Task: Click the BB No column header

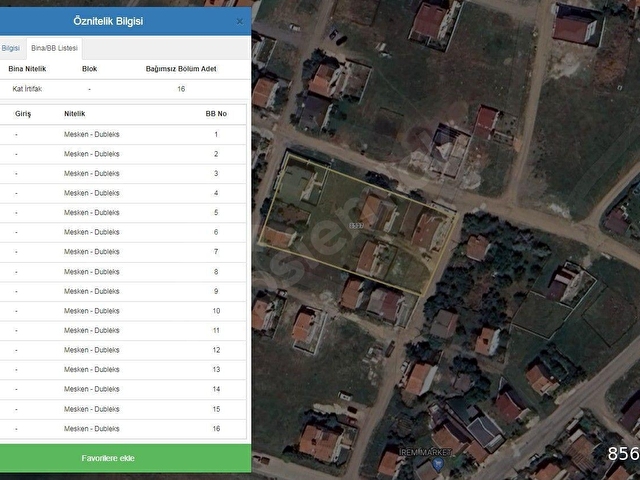Action: 216,113
